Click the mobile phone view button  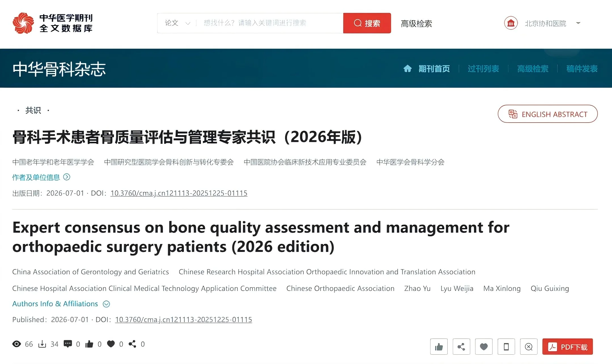tap(506, 346)
